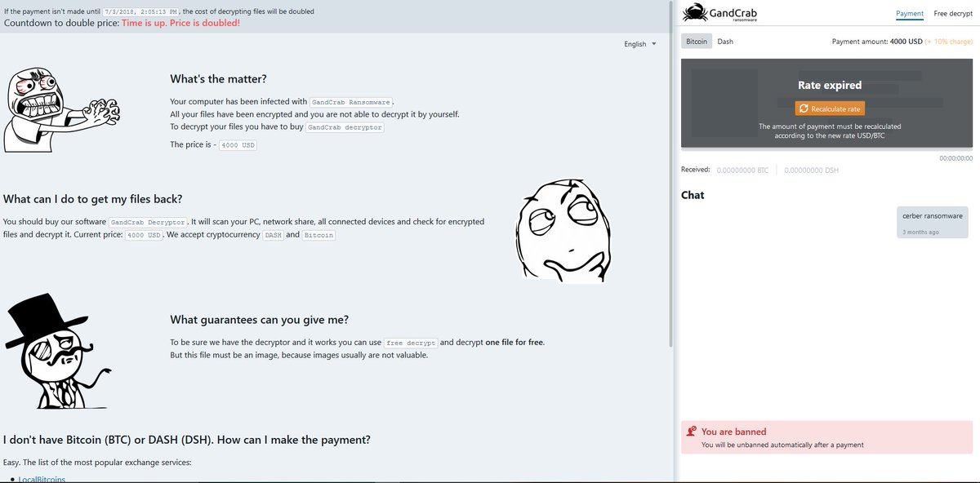Click the '00:00:00:00' countdown timer

pos(955,157)
